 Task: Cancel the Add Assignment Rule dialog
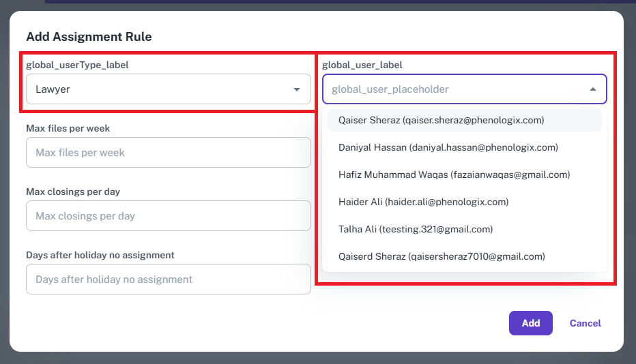585,323
